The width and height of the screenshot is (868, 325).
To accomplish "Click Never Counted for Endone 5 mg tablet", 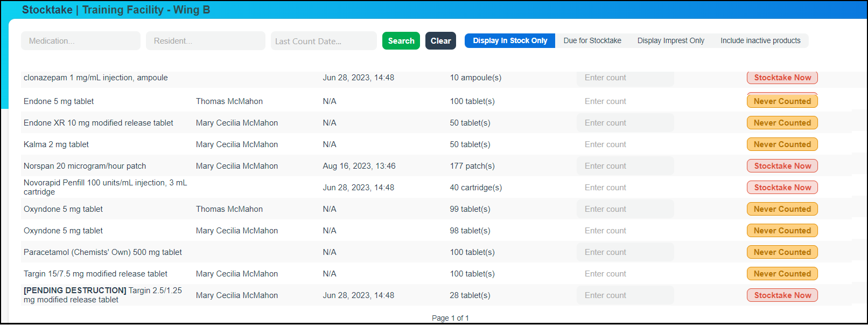I will pos(782,101).
